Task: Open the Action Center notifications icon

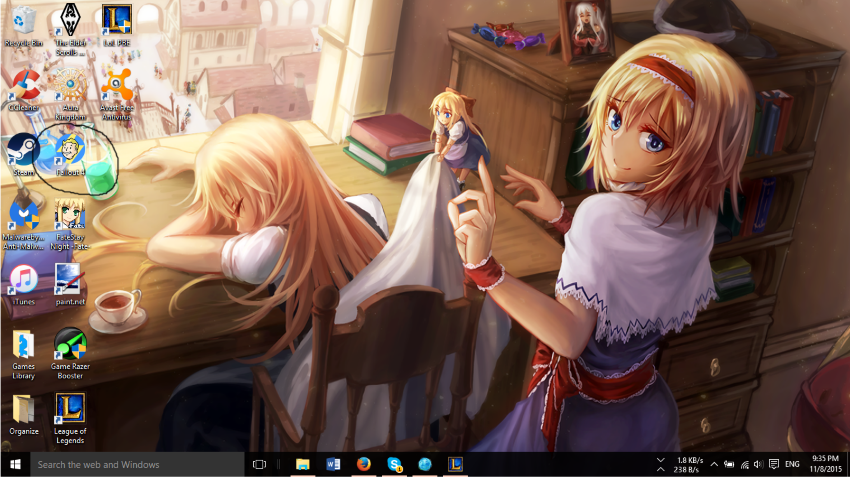Action: pyautogui.click(x=774, y=464)
